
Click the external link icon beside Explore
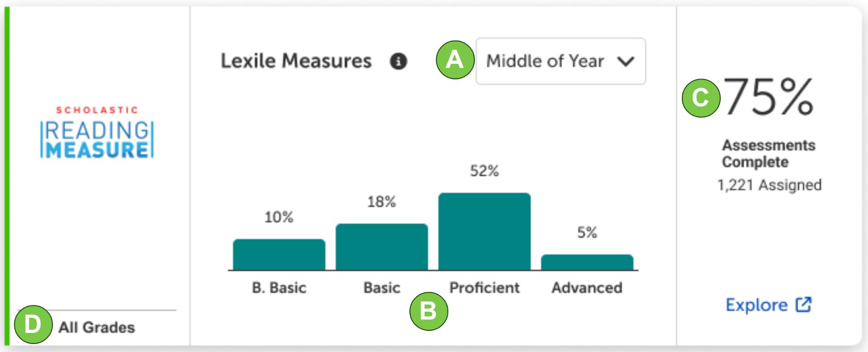click(x=803, y=305)
